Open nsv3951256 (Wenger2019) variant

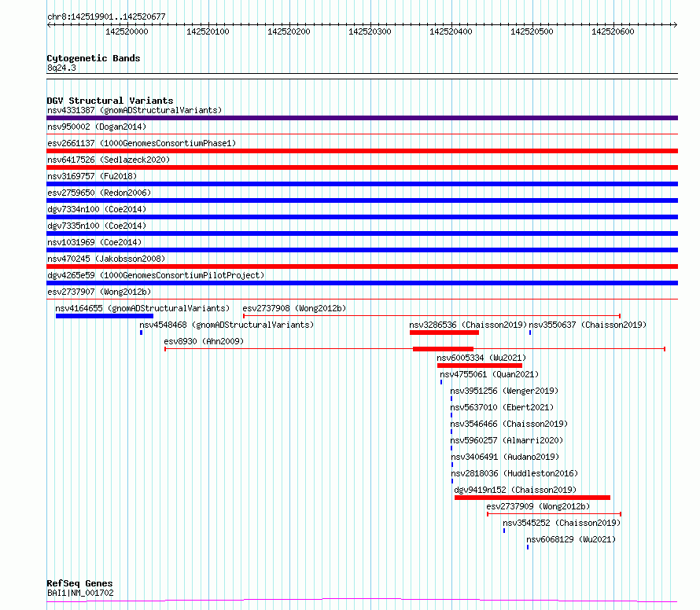pyautogui.click(x=504, y=391)
